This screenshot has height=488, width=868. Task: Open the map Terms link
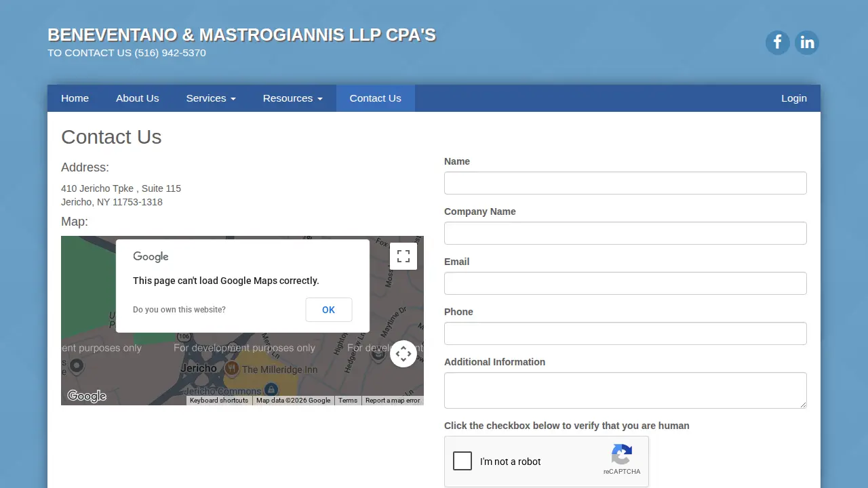click(348, 401)
